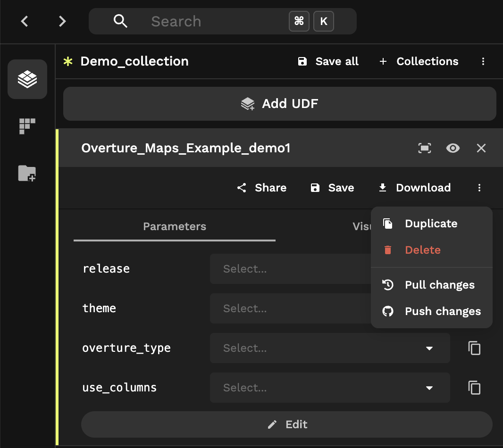The width and height of the screenshot is (503, 448).
Task: Toggle visibility of Overture_Maps_Example_demo1
Action: click(x=453, y=148)
